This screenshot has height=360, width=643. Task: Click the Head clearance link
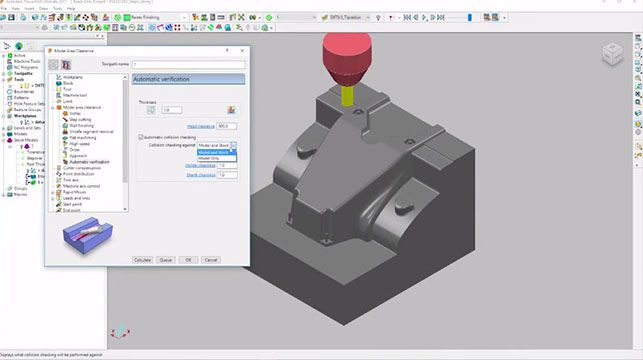(x=201, y=126)
